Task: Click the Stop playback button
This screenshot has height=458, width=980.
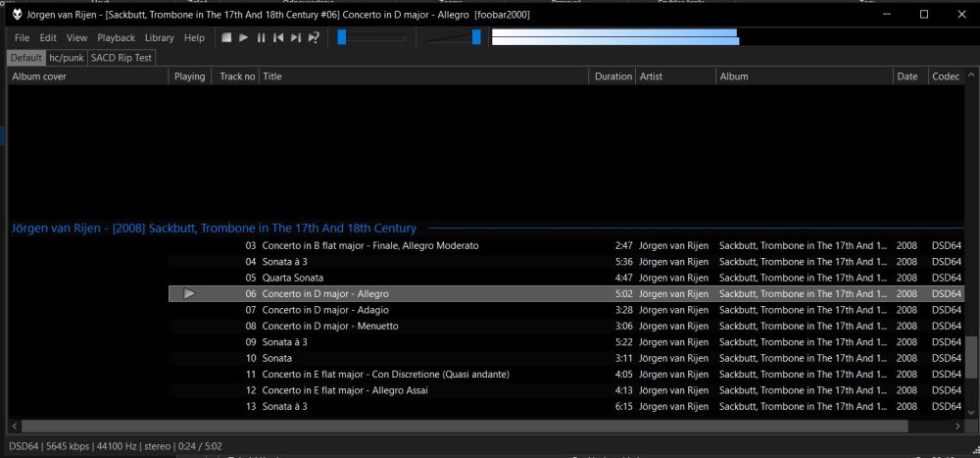Action: tap(226, 37)
